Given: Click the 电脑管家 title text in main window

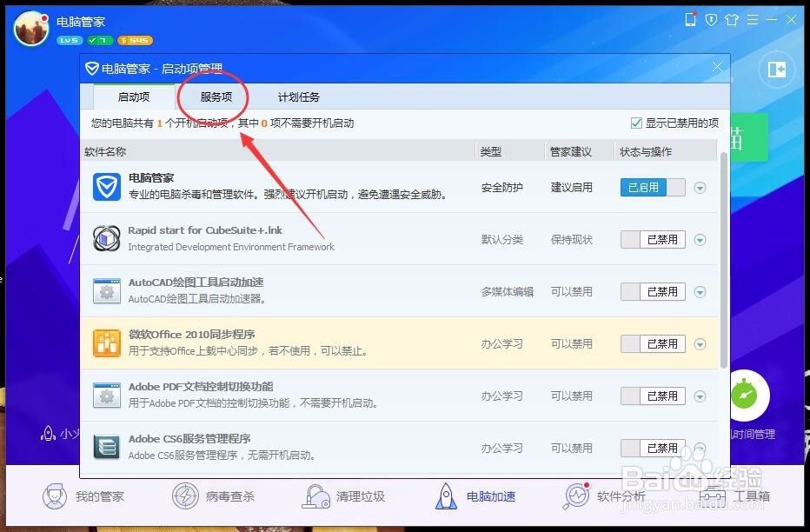Looking at the screenshot, I should (81, 22).
